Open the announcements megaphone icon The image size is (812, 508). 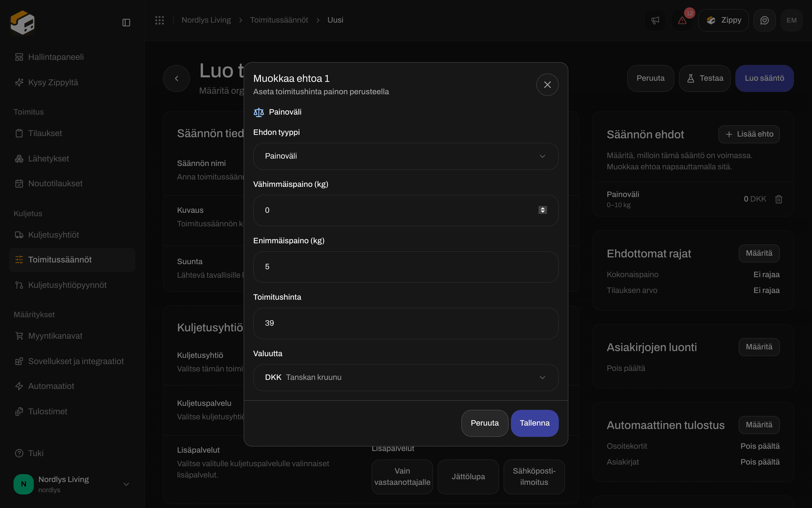(655, 20)
